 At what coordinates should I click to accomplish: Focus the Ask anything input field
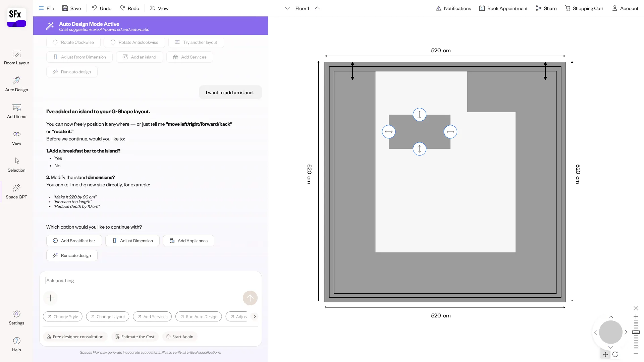click(150, 281)
